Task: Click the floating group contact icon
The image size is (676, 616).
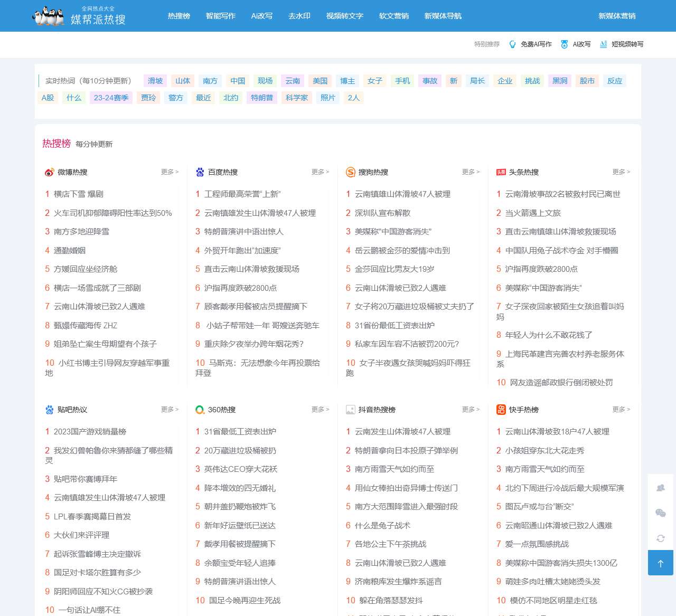Action: [660, 488]
